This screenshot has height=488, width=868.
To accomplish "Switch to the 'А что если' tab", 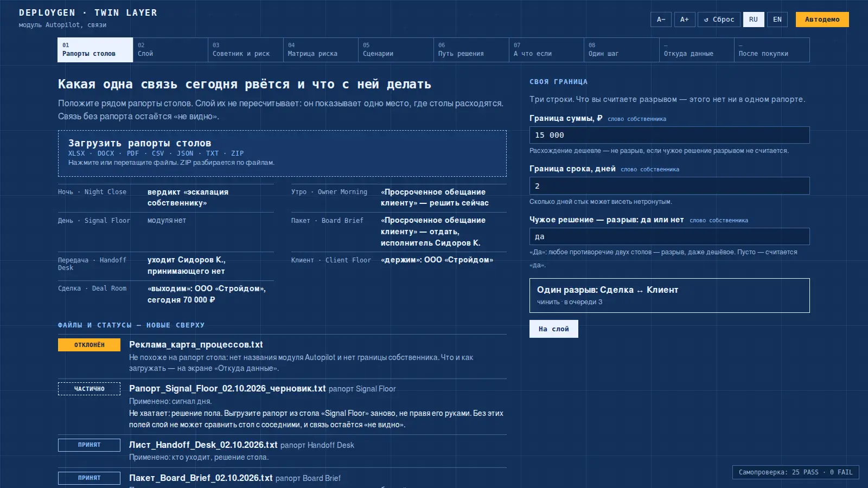I will [546, 50].
